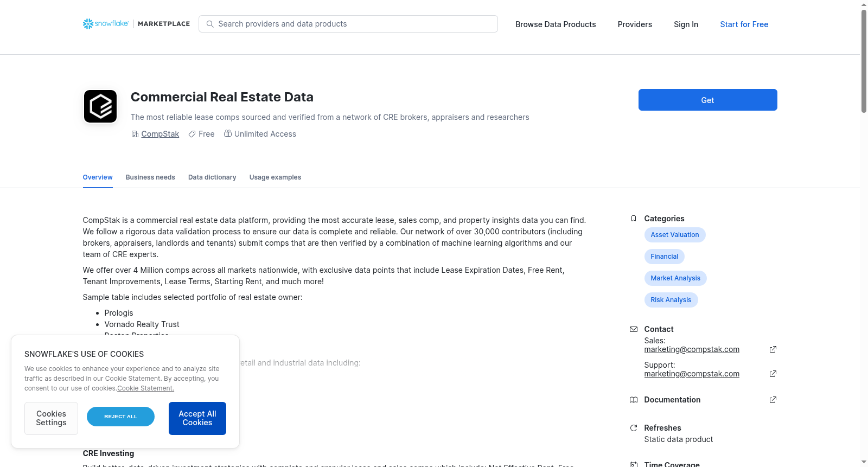Screen dimensions: 868x467
Task: Open the Data dictionary tab
Action: point(212,177)
